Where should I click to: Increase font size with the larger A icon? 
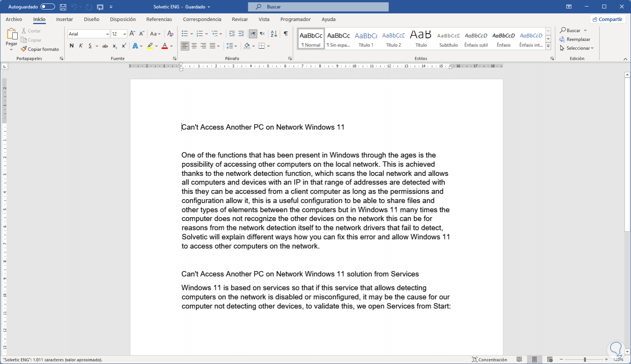(x=132, y=34)
